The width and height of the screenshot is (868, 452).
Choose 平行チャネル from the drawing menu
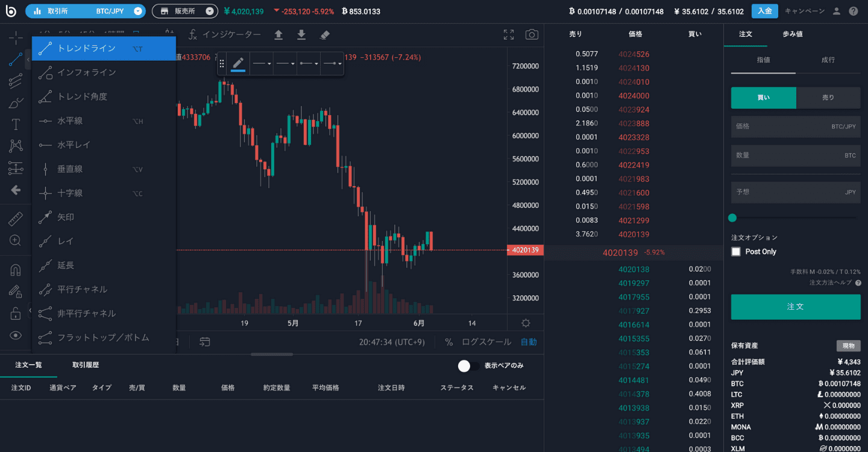[104, 289]
